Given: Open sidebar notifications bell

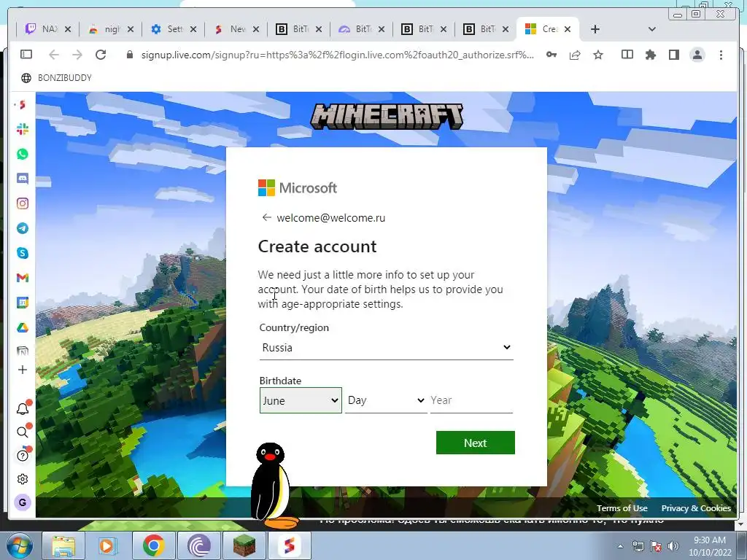Looking at the screenshot, I should coord(23,408).
